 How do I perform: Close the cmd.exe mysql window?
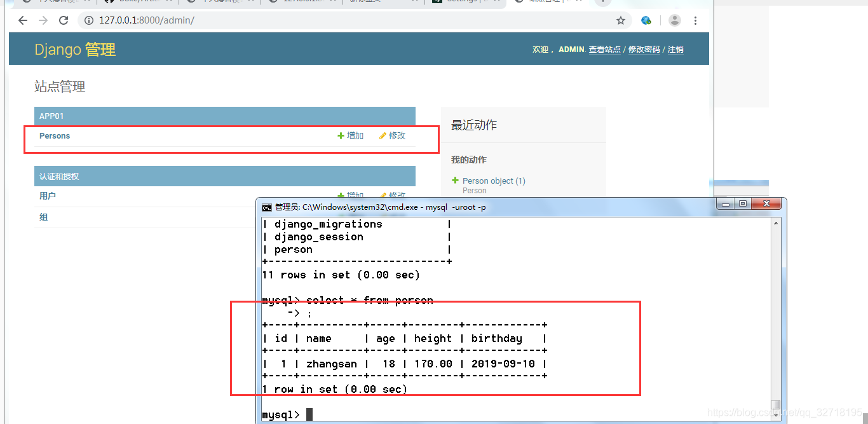pos(766,204)
